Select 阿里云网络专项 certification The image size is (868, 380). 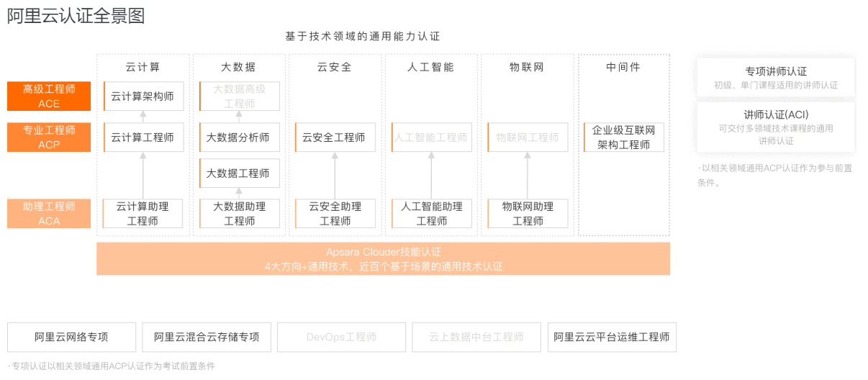pyautogui.click(x=71, y=337)
